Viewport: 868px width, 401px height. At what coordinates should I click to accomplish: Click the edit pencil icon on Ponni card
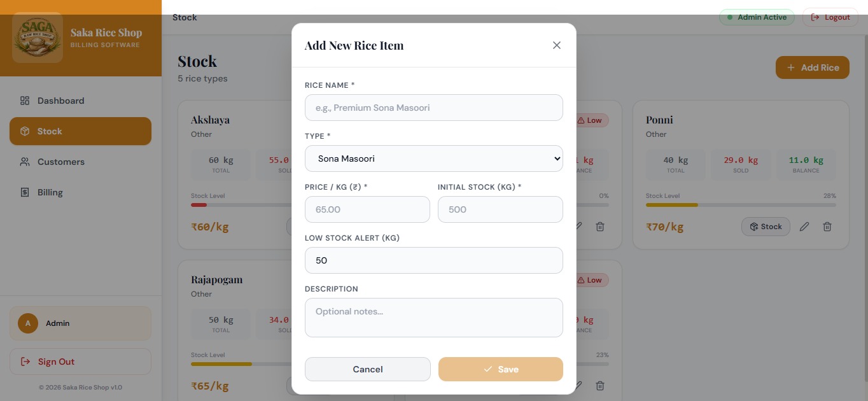[804, 226]
